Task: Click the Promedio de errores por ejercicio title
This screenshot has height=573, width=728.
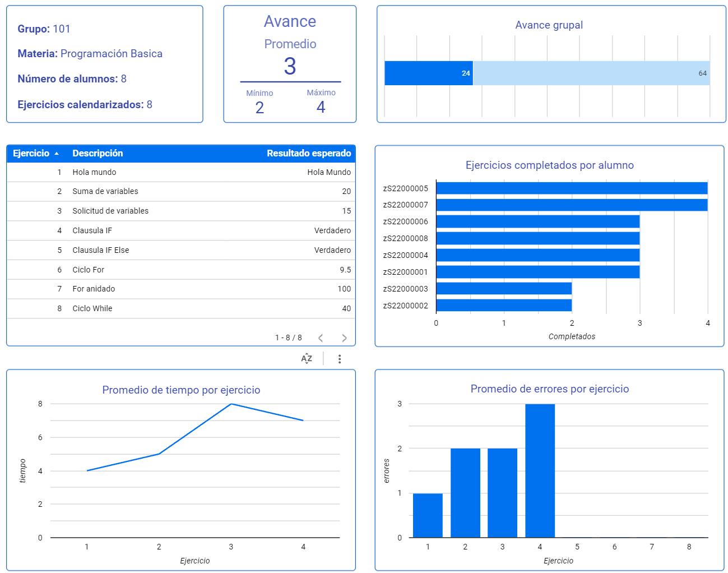Action: click(x=550, y=389)
